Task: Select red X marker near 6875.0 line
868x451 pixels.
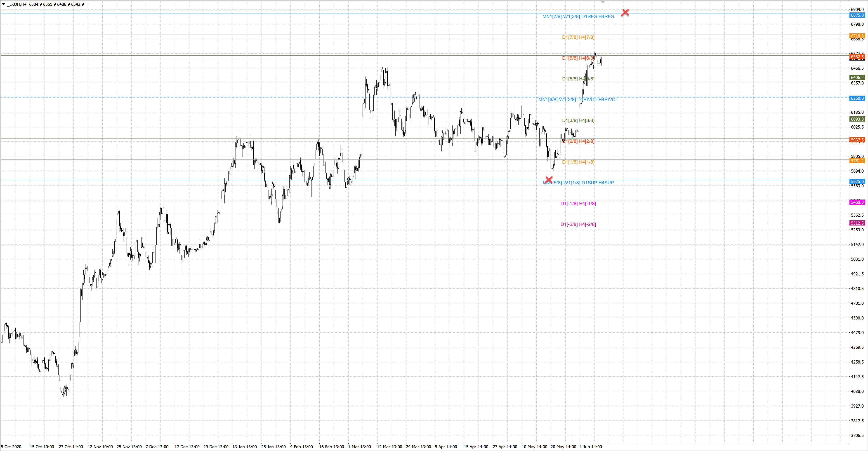Action: pyautogui.click(x=625, y=12)
